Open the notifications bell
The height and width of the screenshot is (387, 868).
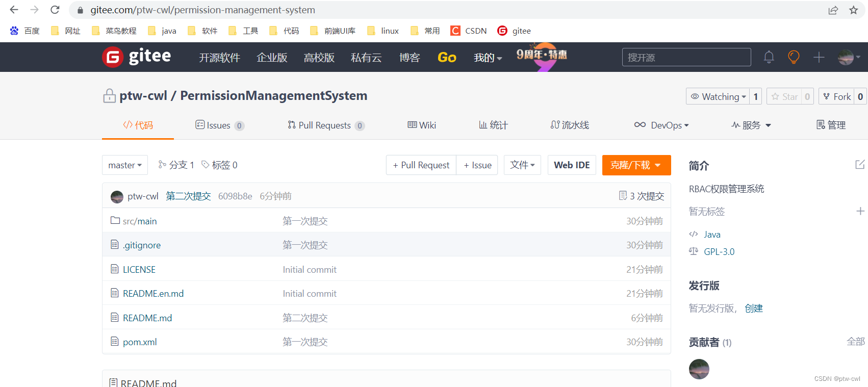769,57
